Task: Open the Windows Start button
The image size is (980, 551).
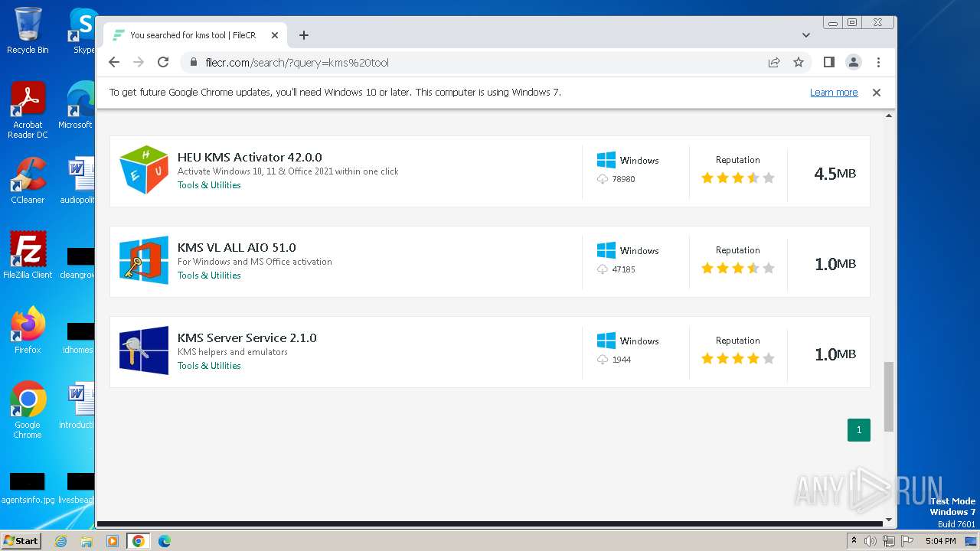Action: click(21, 540)
